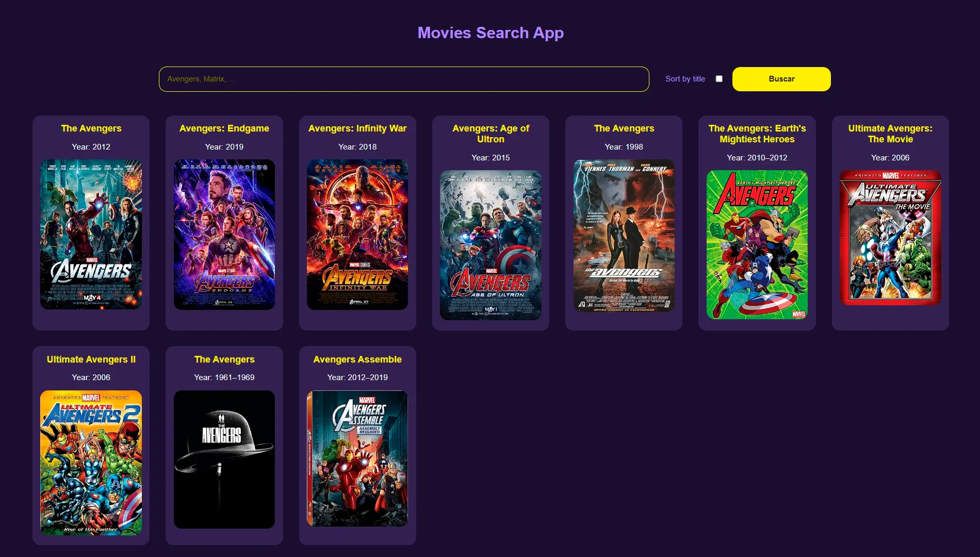
Task: Click Year: 2006 under Ultimate Avengers: The Movie
Action: [890, 158]
